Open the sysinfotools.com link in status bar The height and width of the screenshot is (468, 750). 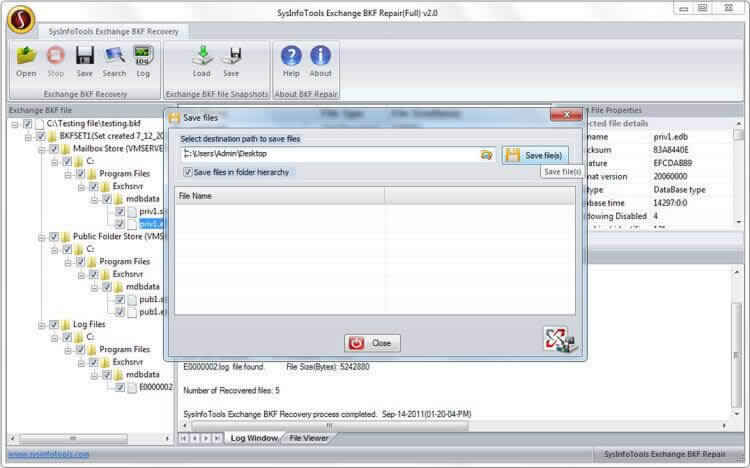(x=49, y=454)
